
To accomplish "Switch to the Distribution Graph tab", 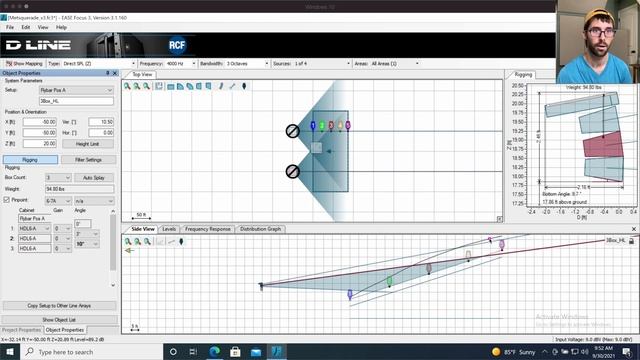I will coord(260,229).
